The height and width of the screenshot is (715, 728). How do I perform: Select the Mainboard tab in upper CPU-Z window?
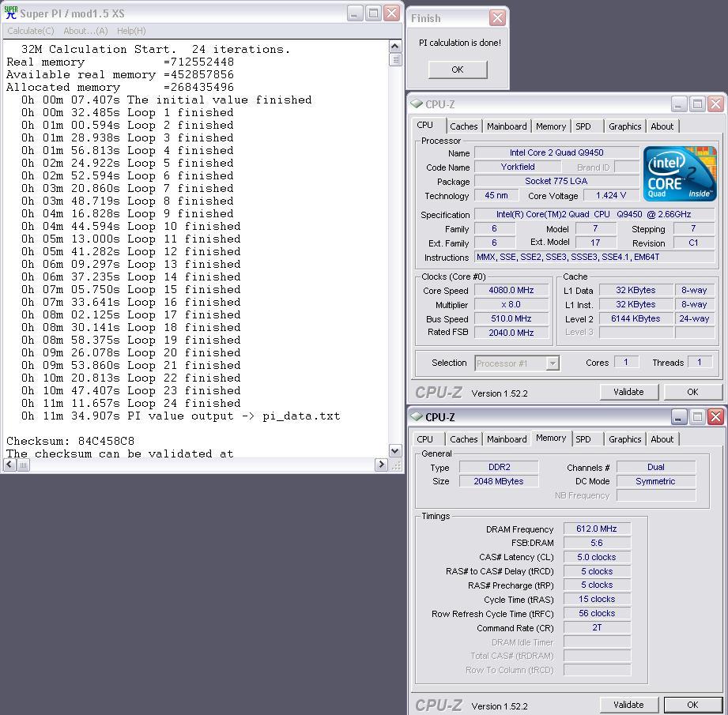[x=507, y=126]
